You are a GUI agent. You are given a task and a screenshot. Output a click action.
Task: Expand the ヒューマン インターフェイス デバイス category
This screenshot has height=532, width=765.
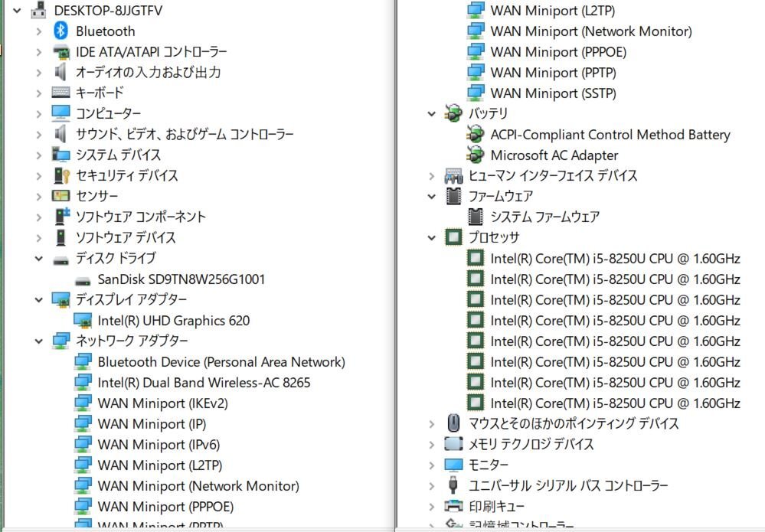click(431, 175)
